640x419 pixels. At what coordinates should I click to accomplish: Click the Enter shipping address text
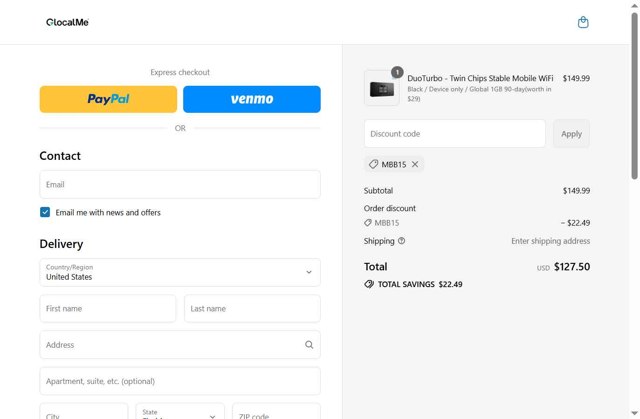pos(551,241)
